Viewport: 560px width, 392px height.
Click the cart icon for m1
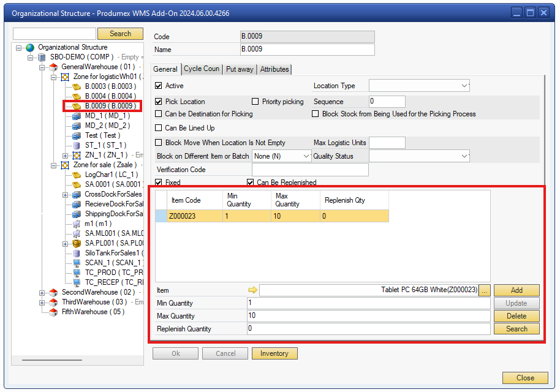[77, 224]
